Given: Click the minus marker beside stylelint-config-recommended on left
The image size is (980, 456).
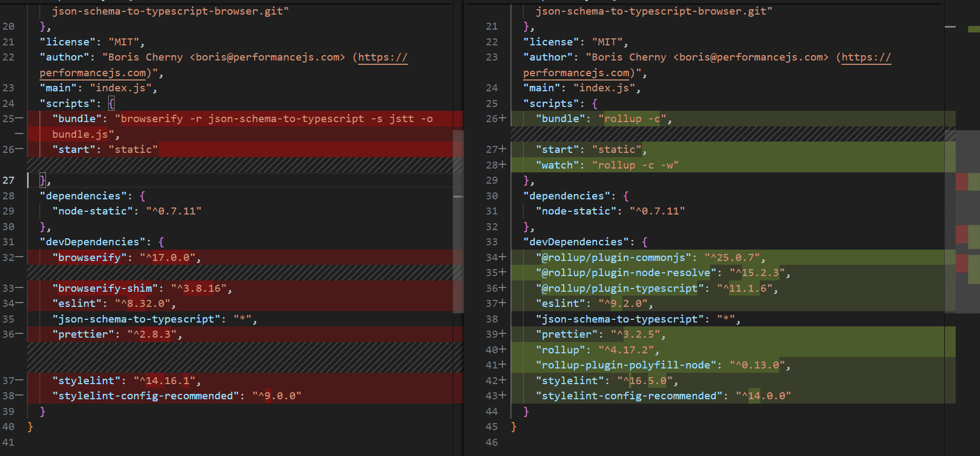Looking at the screenshot, I should [19, 395].
